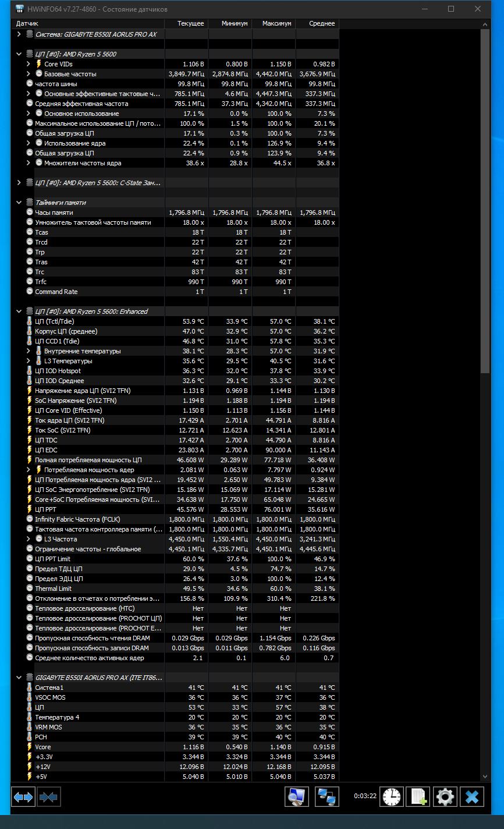The width and height of the screenshot is (504, 829).
Task: Collapse the Тайминги памяти group
Action: (19, 203)
